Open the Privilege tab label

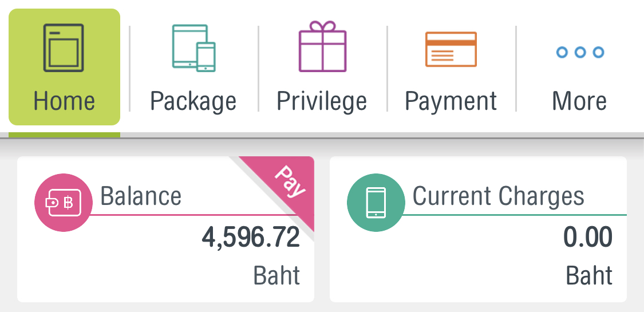point(322,101)
